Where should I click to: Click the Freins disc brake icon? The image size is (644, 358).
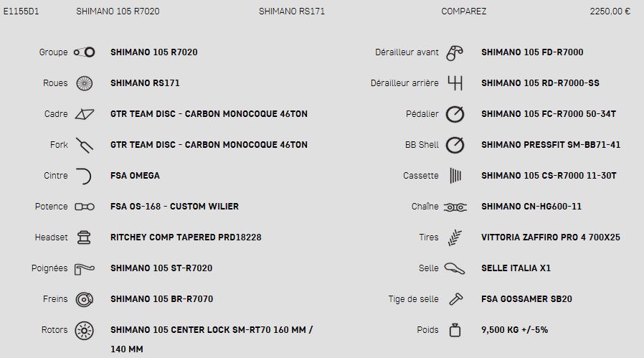pyautogui.click(x=84, y=300)
